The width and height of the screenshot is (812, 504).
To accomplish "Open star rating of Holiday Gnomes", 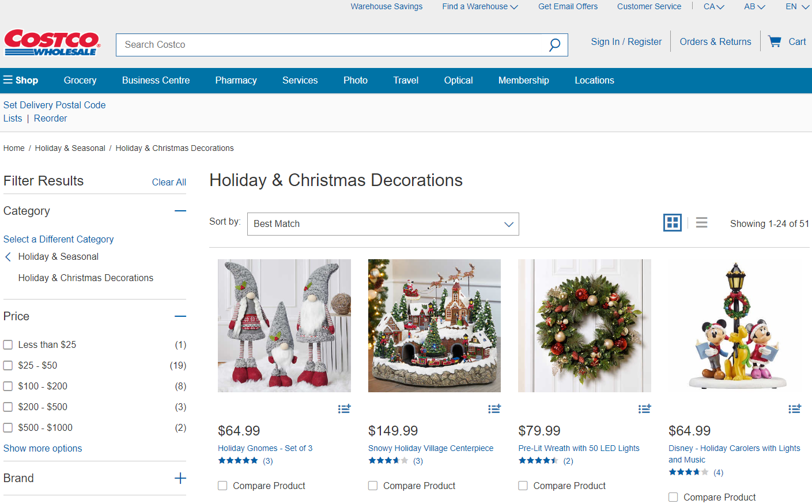I will tap(238, 461).
